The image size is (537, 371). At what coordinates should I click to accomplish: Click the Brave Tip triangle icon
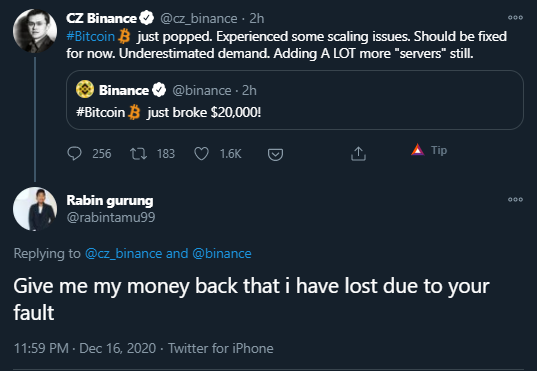(417, 150)
